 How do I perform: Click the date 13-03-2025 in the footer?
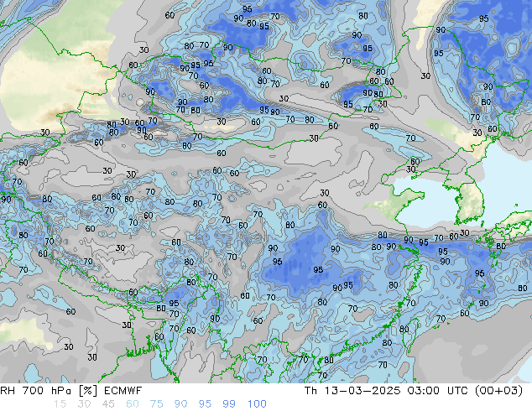[362, 391]
